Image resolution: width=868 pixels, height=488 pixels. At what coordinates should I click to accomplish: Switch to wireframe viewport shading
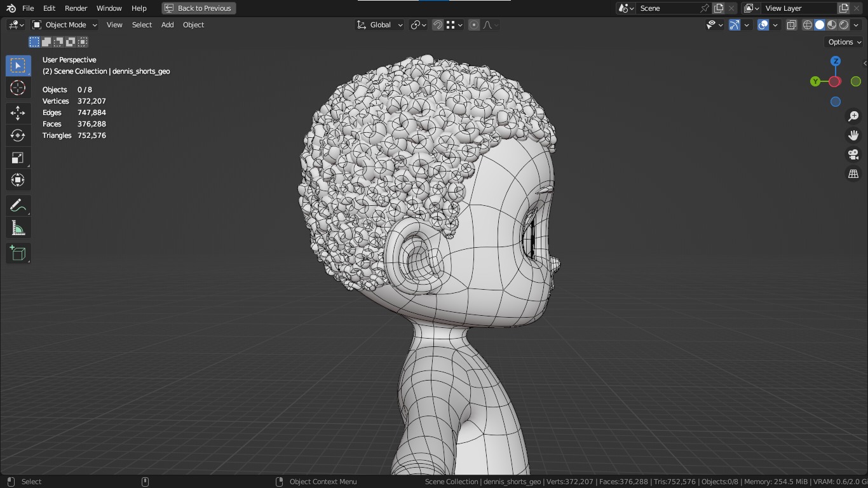[808, 25]
